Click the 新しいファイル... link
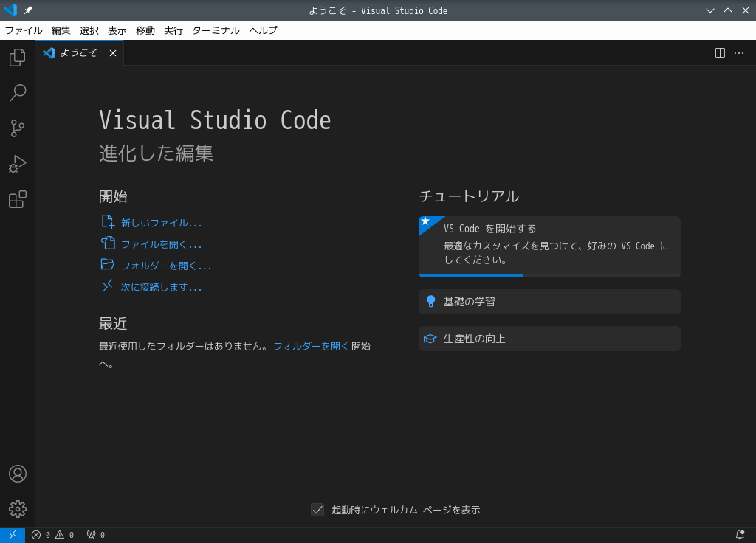Image resolution: width=756 pixels, height=543 pixels. click(161, 223)
